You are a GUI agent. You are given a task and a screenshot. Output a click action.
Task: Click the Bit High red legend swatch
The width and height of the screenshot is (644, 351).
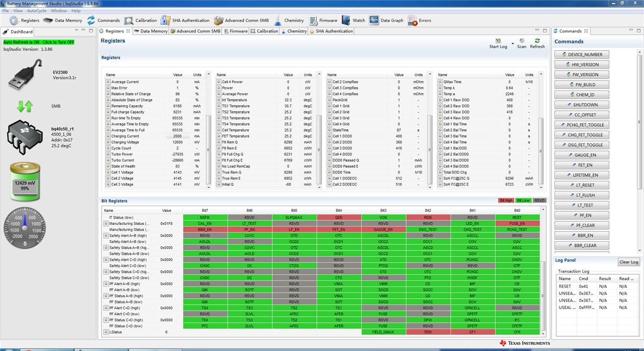[506, 200]
